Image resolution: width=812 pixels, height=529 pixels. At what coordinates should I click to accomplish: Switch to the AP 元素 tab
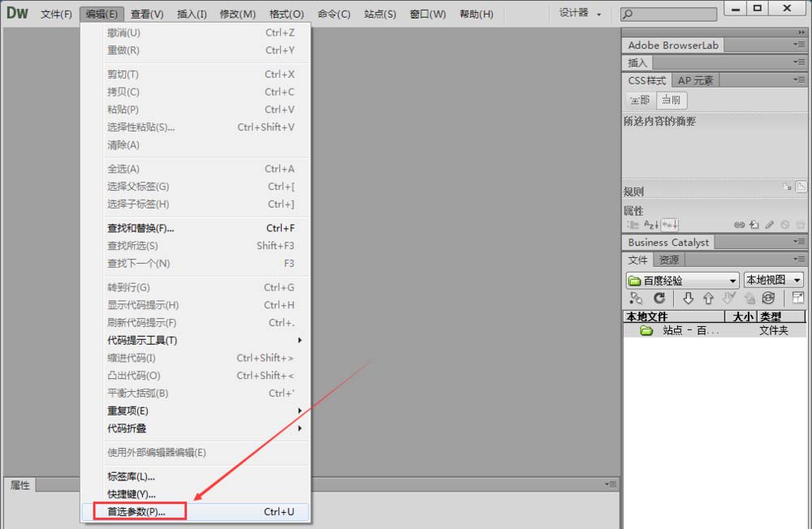695,80
